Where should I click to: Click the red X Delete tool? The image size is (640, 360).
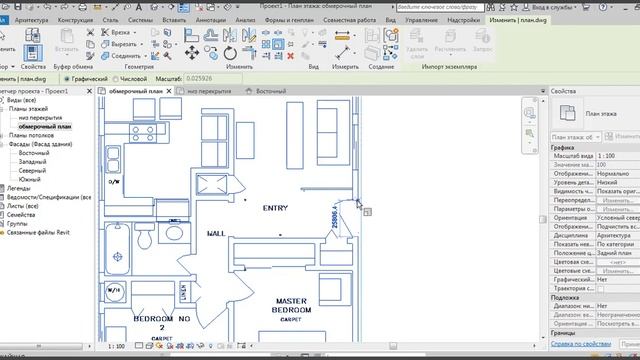[x=291, y=56]
